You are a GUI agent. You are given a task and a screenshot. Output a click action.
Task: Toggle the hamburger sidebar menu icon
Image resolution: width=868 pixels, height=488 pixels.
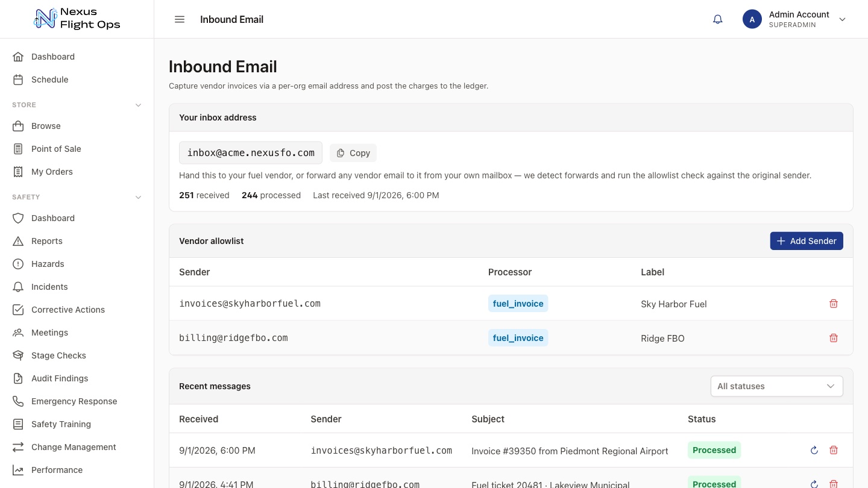180,19
